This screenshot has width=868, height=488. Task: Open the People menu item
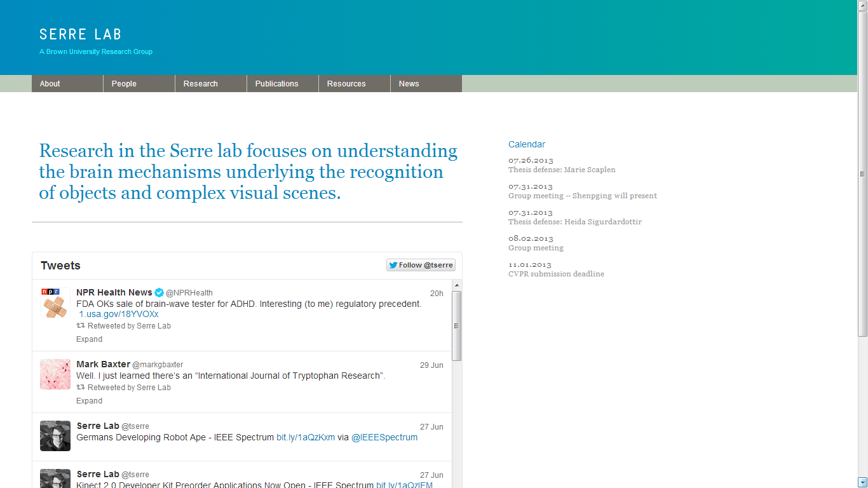coord(124,84)
